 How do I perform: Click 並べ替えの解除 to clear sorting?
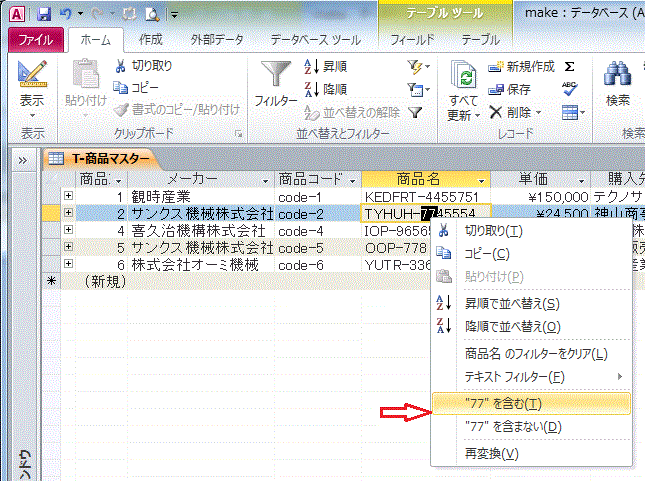(x=352, y=112)
